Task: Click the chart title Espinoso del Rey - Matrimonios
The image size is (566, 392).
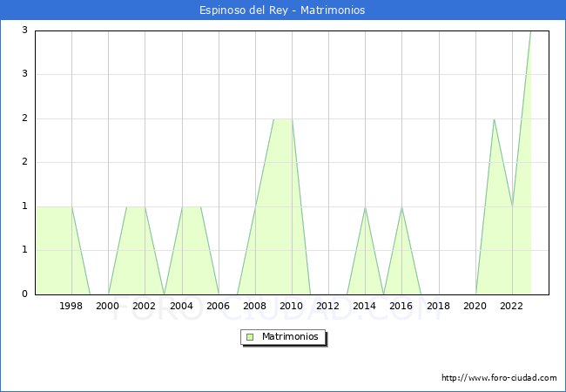Action: 282,10
